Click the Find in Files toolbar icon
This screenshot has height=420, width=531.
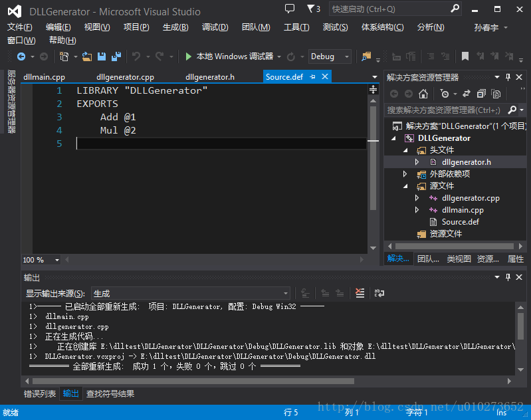pyautogui.click(x=366, y=56)
